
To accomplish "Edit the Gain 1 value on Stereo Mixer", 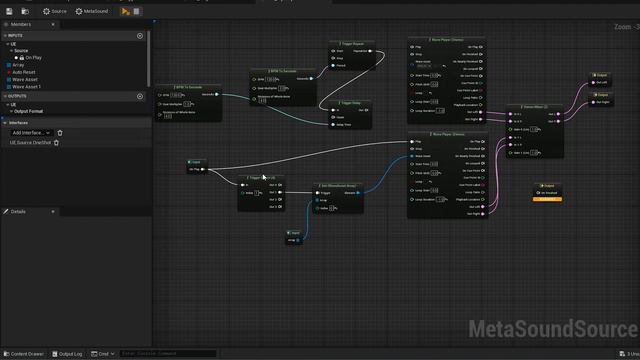I will 533,153.
